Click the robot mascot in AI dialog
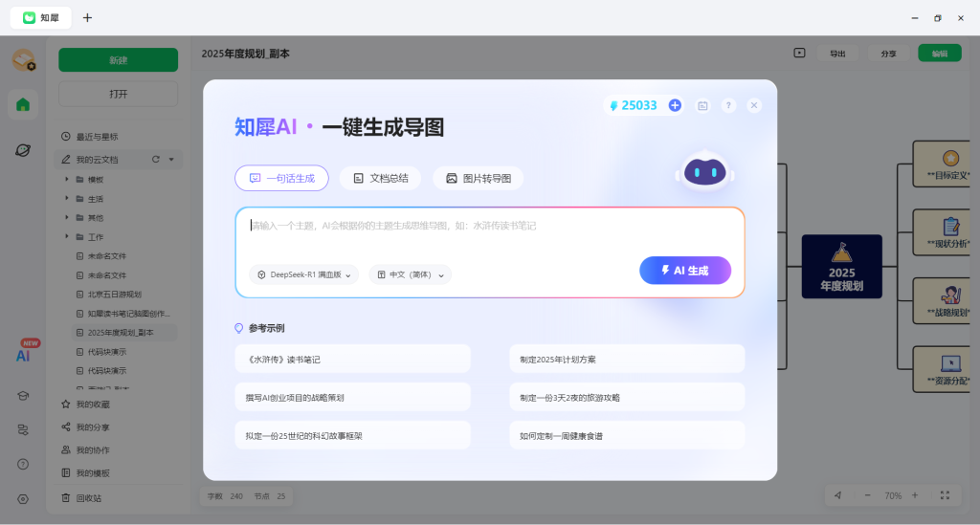The height and width of the screenshot is (525, 980). [x=705, y=171]
